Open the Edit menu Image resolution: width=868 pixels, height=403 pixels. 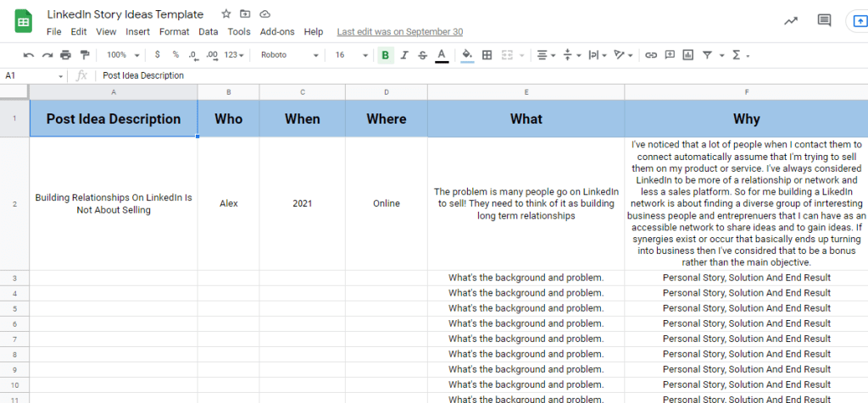pyautogui.click(x=79, y=32)
